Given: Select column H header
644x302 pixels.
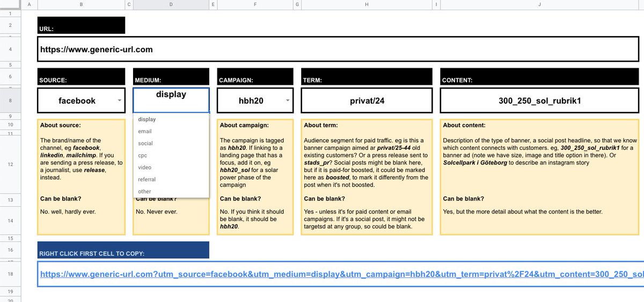Looking at the screenshot, I should coord(367,4).
